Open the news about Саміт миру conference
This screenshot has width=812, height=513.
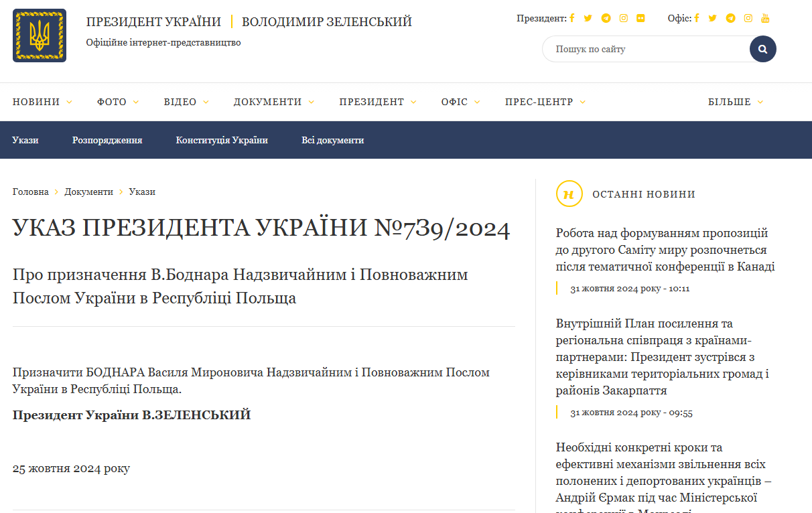664,248
